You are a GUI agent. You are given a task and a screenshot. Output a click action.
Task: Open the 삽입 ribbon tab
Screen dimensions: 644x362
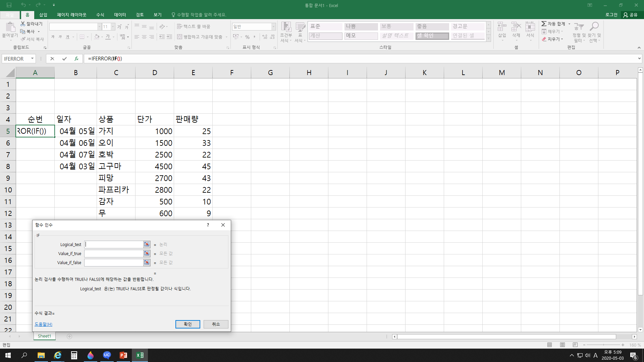(x=43, y=15)
